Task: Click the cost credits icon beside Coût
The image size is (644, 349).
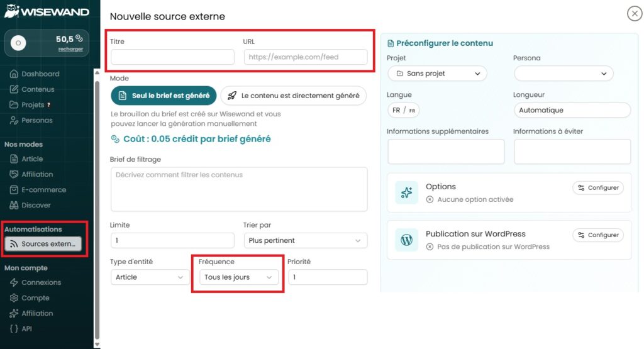Action: (x=116, y=139)
